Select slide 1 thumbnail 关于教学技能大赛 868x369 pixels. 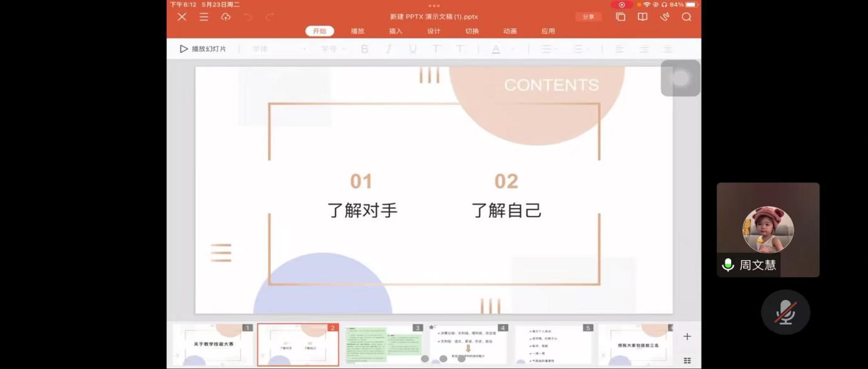(213, 344)
